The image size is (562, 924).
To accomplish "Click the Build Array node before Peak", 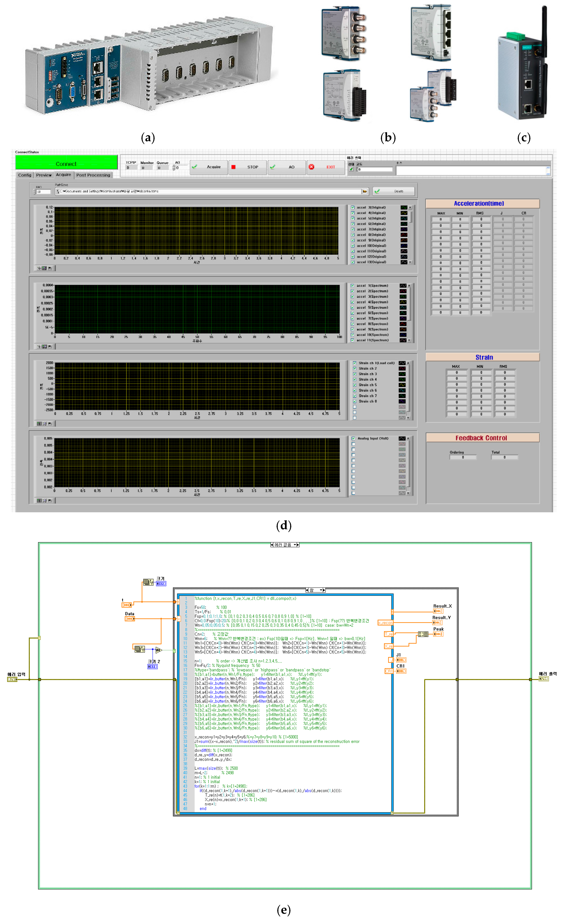I will 423,634.
